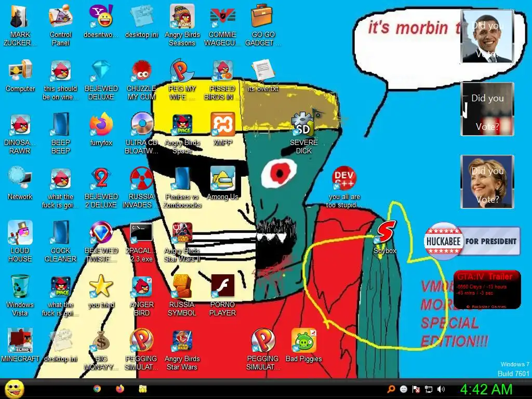Image resolution: width=532 pixels, height=399 pixels.
Task: Launch Angry Birds Space shortcut
Action: pyautogui.click(x=182, y=134)
